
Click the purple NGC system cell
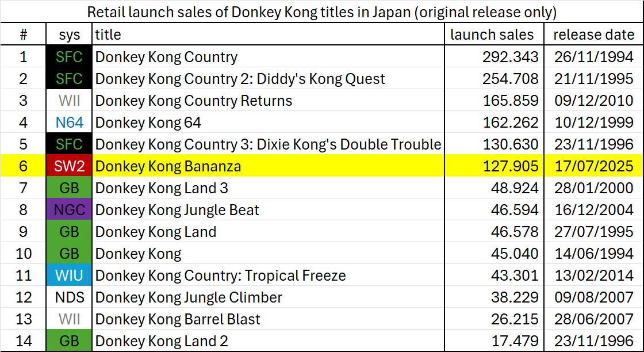click(x=69, y=210)
